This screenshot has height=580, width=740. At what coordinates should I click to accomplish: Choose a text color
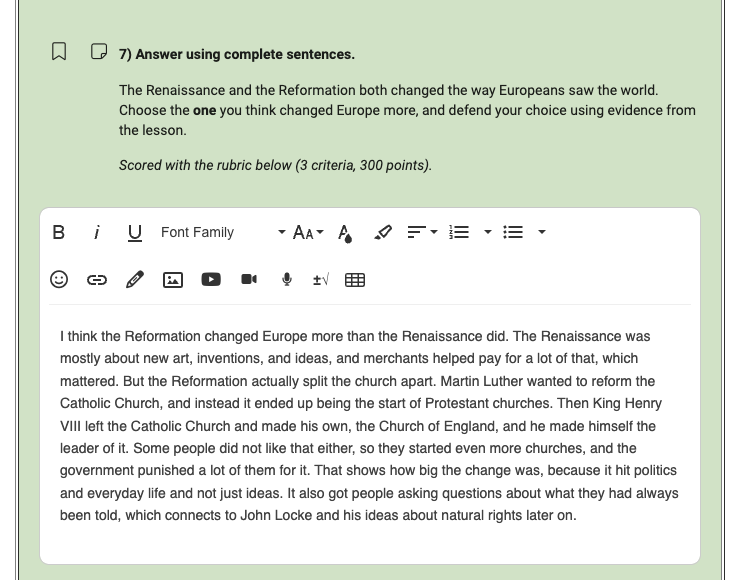click(345, 233)
